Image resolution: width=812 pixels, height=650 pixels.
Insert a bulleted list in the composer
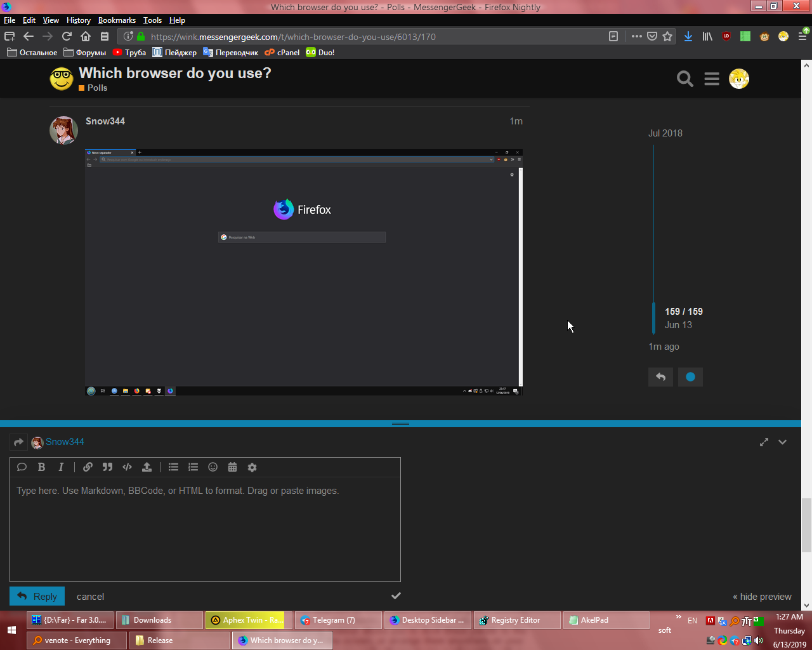[x=173, y=467]
